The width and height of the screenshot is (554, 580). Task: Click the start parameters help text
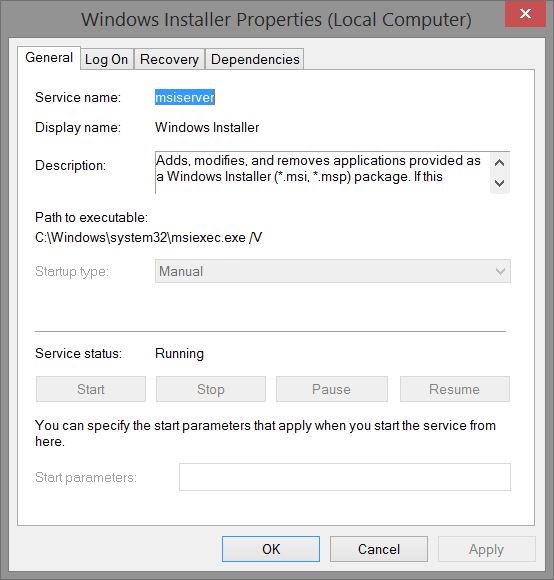[x=265, y=433]
